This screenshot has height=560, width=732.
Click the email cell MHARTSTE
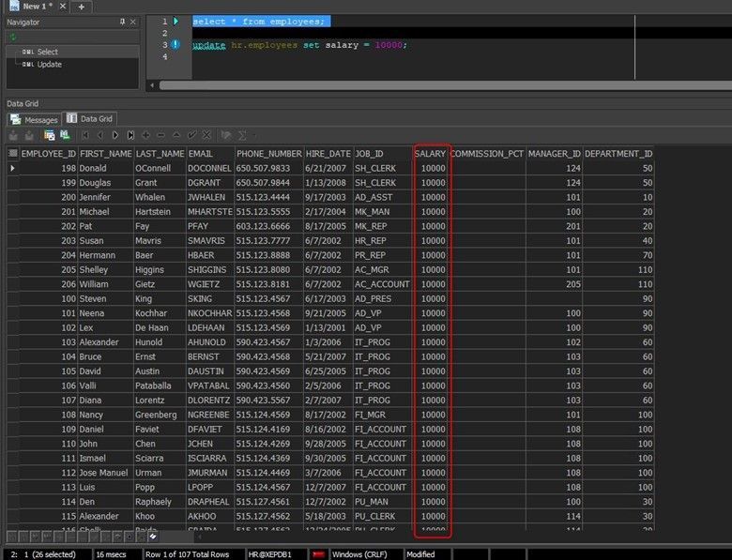point(210,211)
